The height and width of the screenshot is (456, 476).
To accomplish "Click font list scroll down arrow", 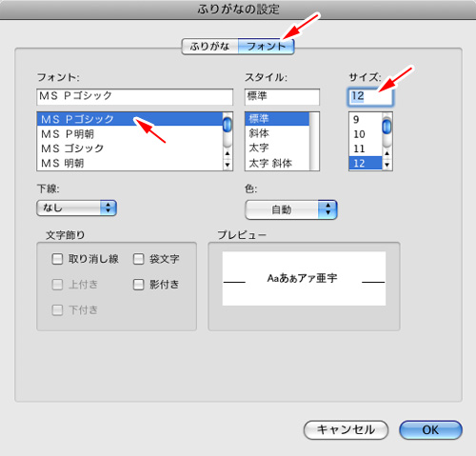I will coord(228,165).
